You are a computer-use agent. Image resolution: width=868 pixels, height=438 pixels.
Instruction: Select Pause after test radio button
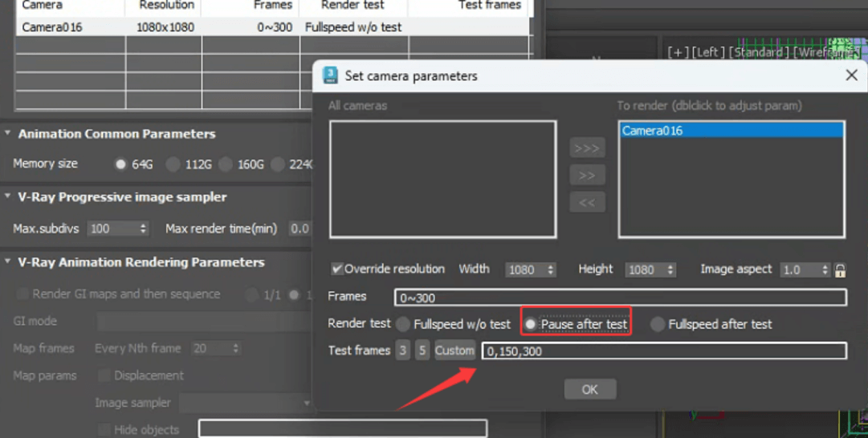[x=530, y=324]
